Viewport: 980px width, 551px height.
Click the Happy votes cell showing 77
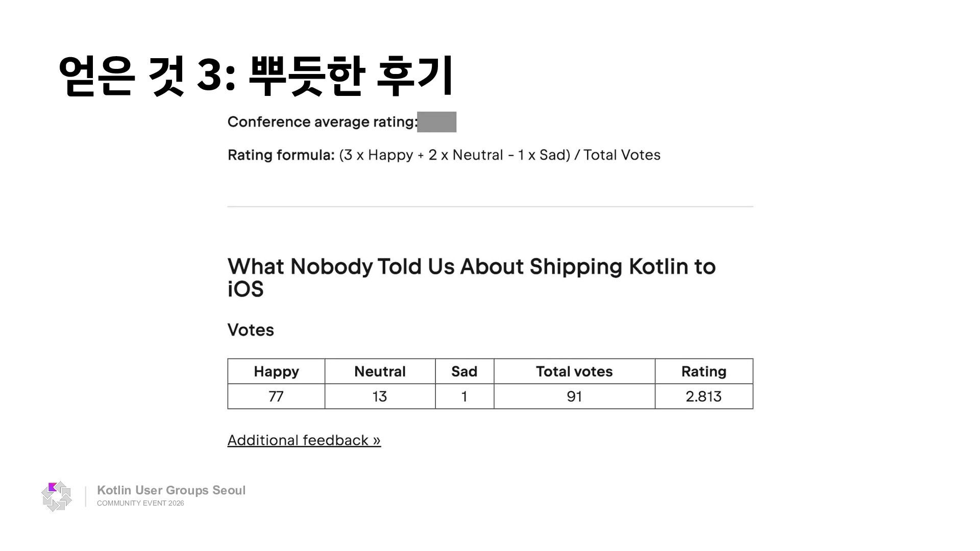(276, 396)
